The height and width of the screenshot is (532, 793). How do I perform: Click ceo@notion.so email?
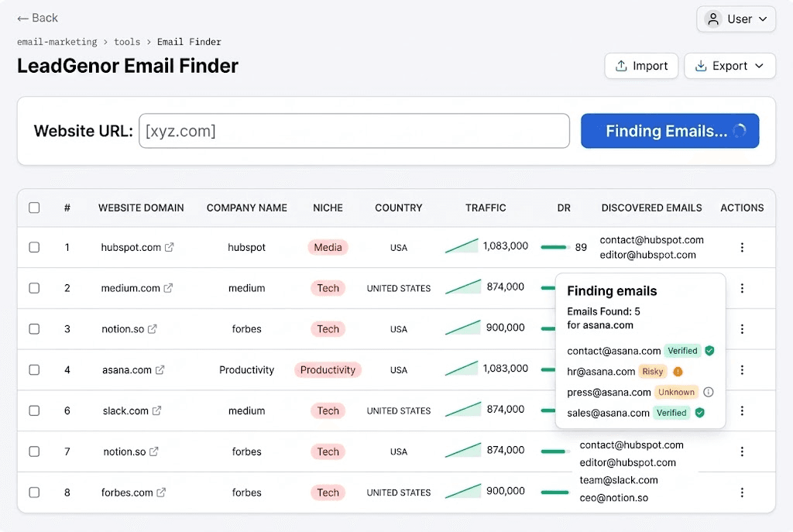[x=613, y=498]
